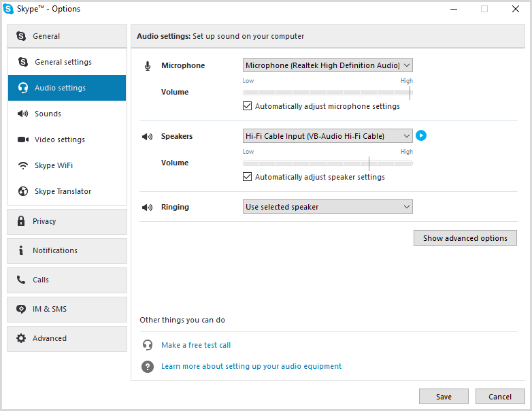The width and height of the screenshot is (532, 411).
Task: Click the Video settings camera icon
Action: pos(23,139)
